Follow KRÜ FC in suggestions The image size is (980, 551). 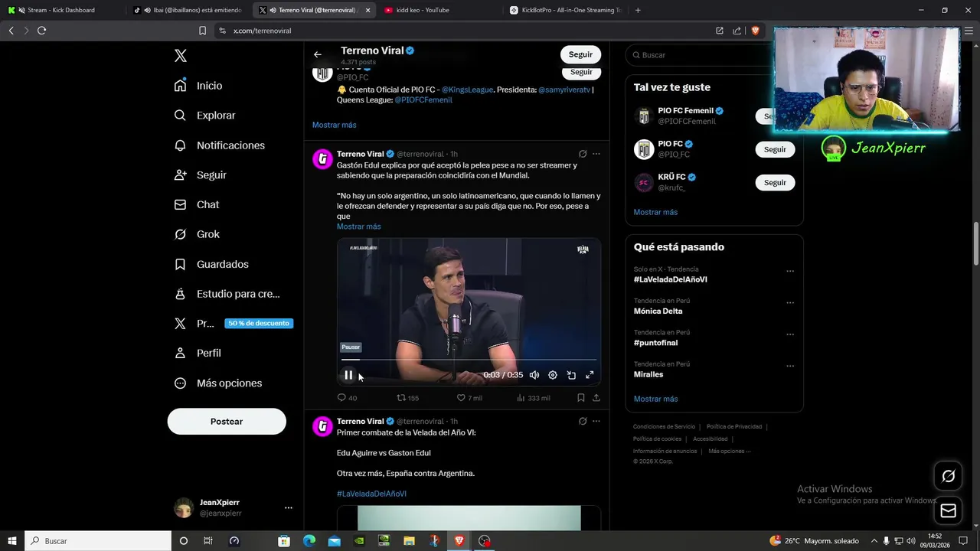pyautogui.click(x=775, y=182)
